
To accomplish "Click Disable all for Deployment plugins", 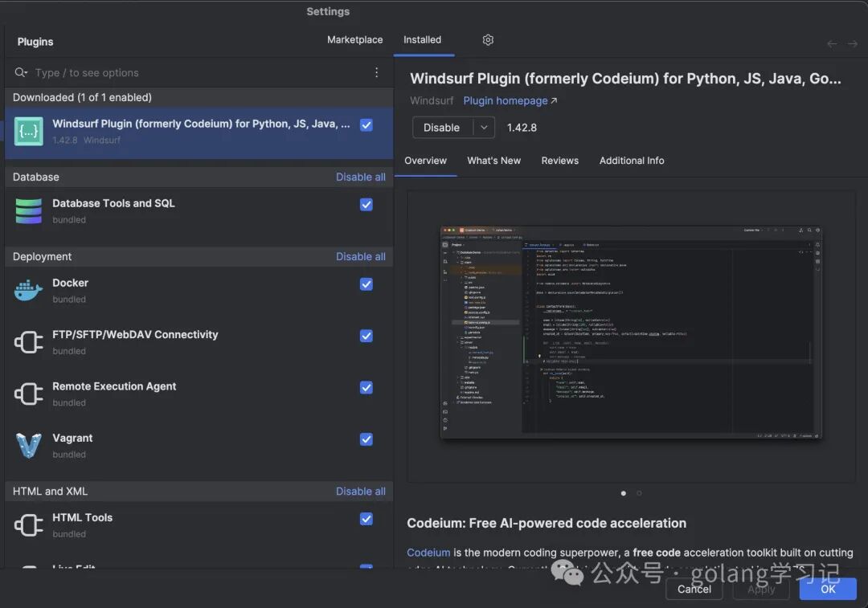I will (360, 257).
